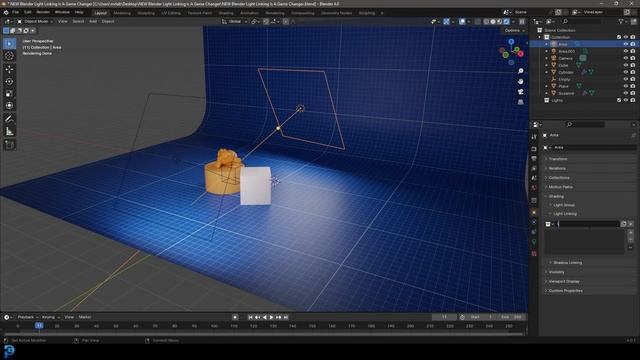
Task: Switch perspective/orthographic grid icon
Action: [520, 102]
